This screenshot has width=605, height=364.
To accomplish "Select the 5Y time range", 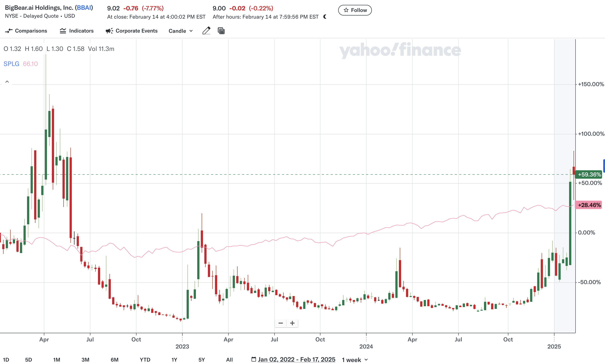I will (201, 360).
